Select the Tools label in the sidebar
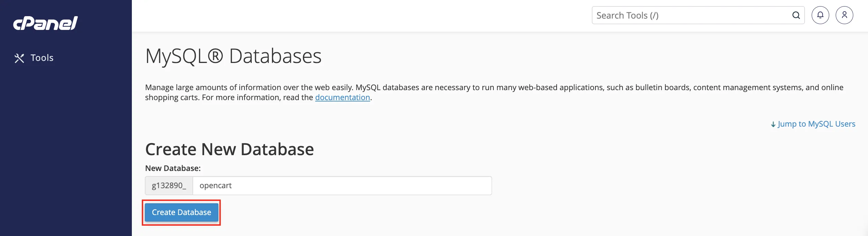The width and height of the screenshot is (868, 236). point(42,58)
